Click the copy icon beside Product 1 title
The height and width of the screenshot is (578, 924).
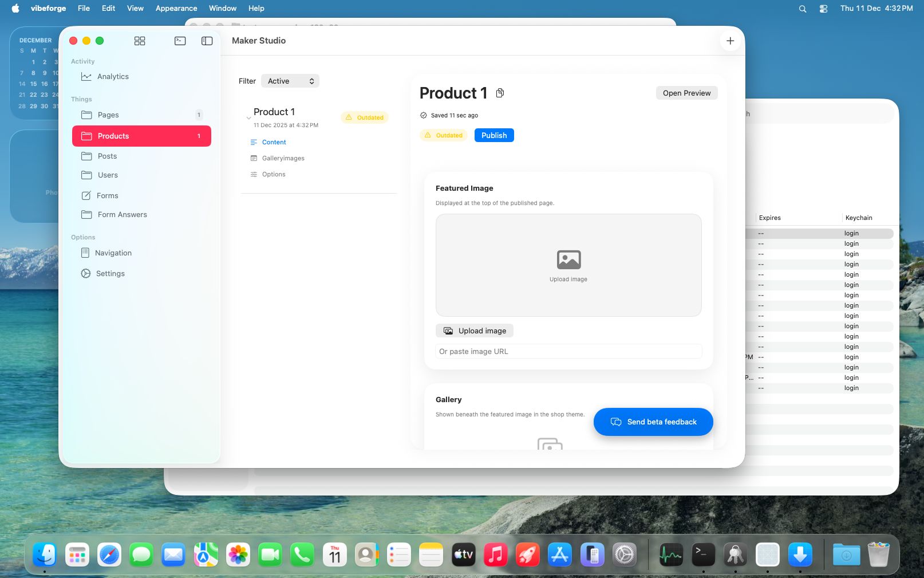tap(500, 93)
